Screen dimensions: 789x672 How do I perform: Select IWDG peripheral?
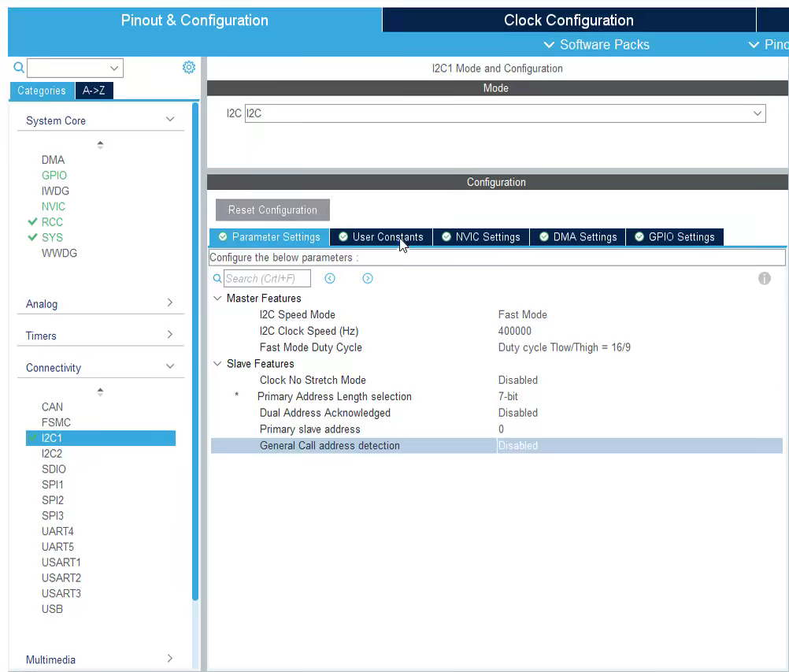click(x=55, y=191)
